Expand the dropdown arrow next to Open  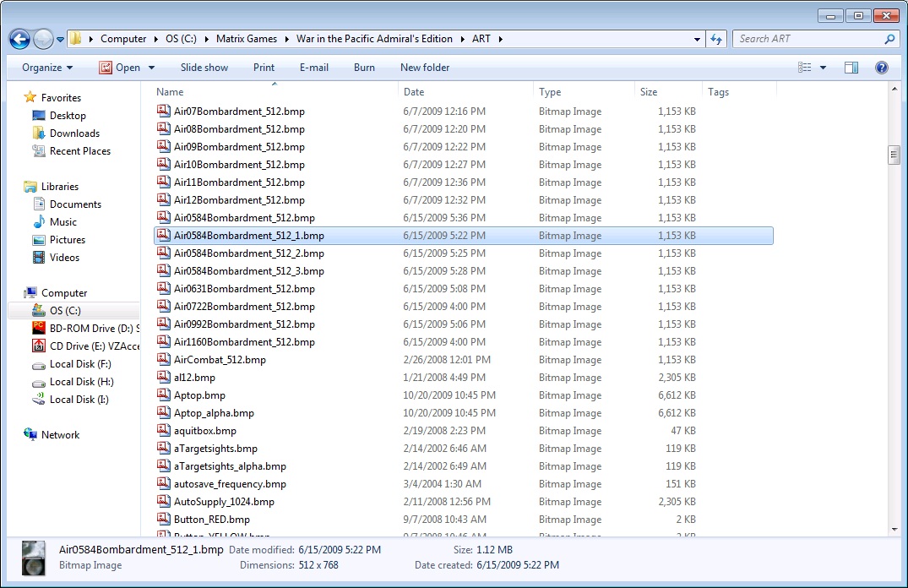coord(152,68)
